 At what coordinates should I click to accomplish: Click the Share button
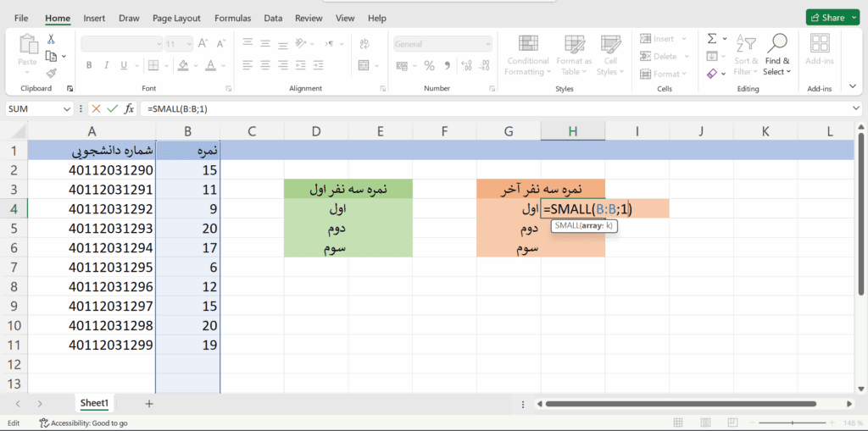827,17
